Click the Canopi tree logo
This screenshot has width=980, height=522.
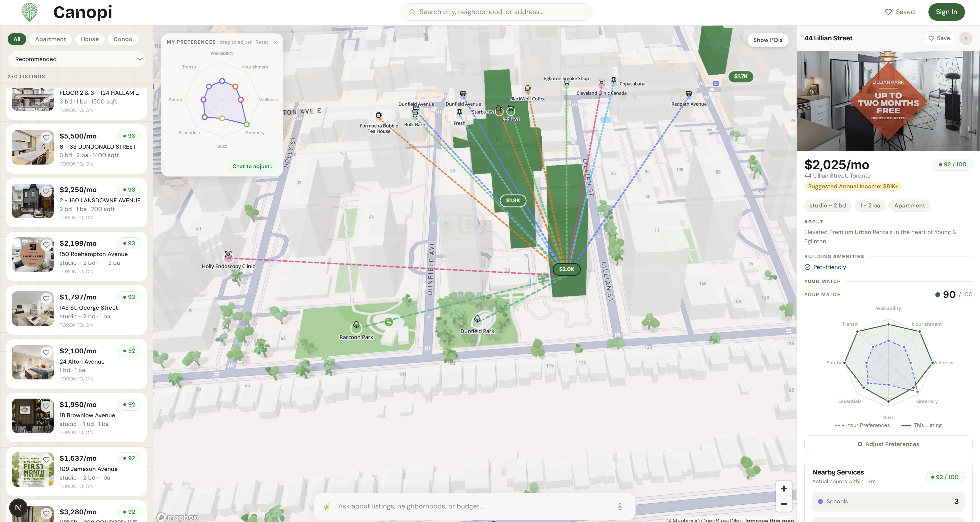29,12
